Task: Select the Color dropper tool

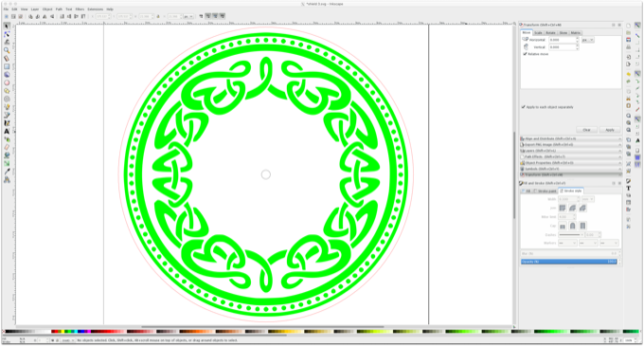Action: coord(7,172)
